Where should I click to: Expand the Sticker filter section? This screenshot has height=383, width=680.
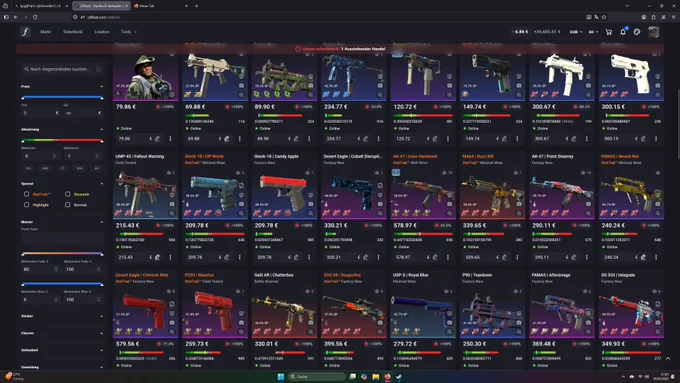tap(62, 316)
